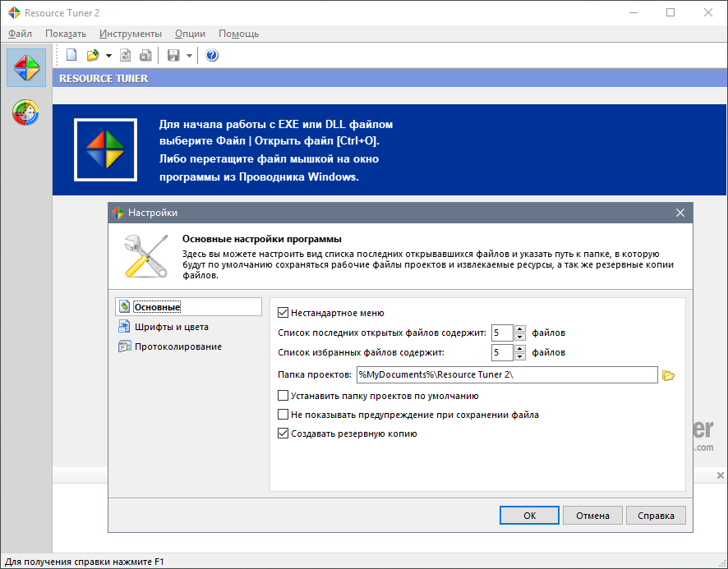Viewport: 728px width, 569px height.
Task: Select the round analyzer sidebar icon
Action: click(25, 112)
